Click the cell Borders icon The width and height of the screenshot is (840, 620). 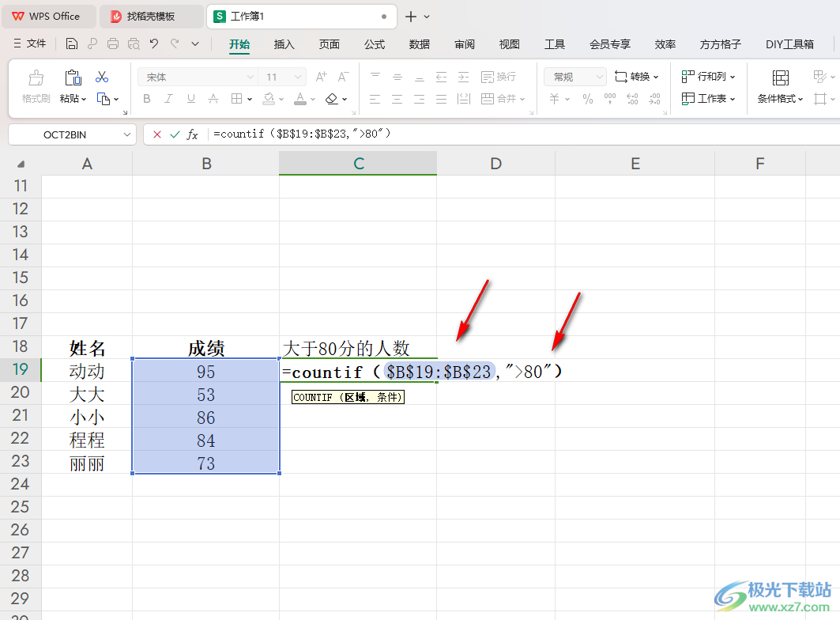click(x=236, y=99)
